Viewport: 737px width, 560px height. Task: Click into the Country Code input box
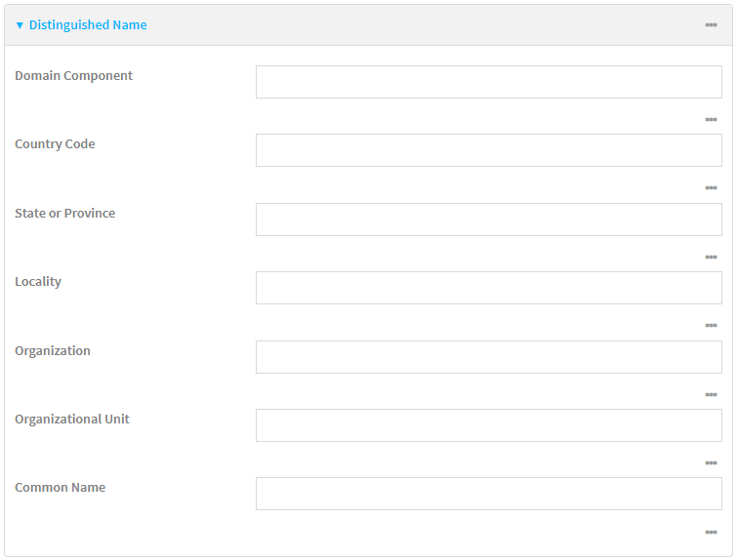pyautogui.click(x=488, y=150)
